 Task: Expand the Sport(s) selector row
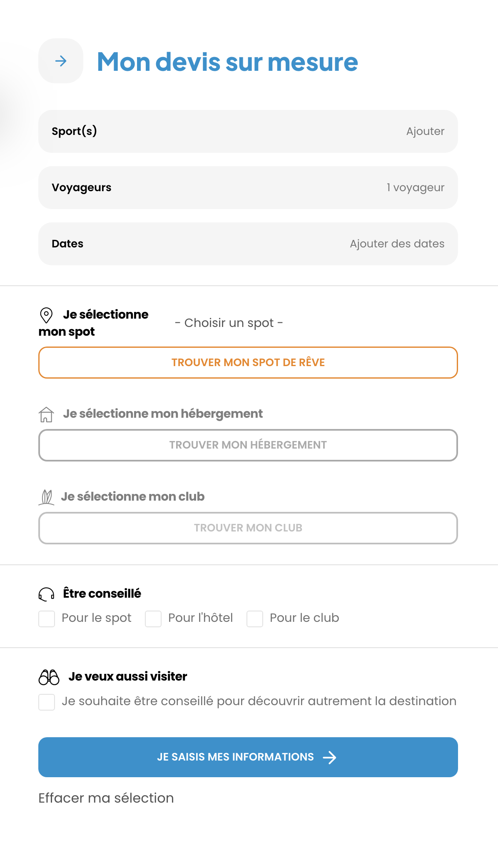tap(248, 132)
